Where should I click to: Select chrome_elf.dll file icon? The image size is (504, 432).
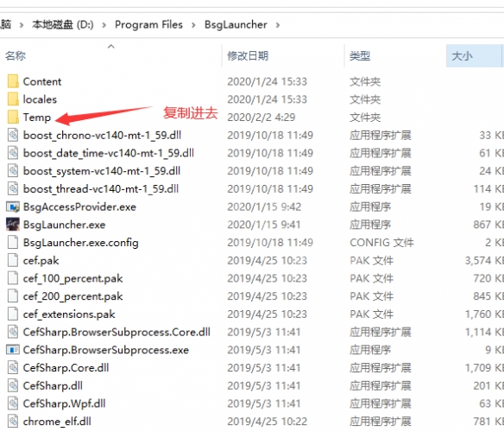13,421
